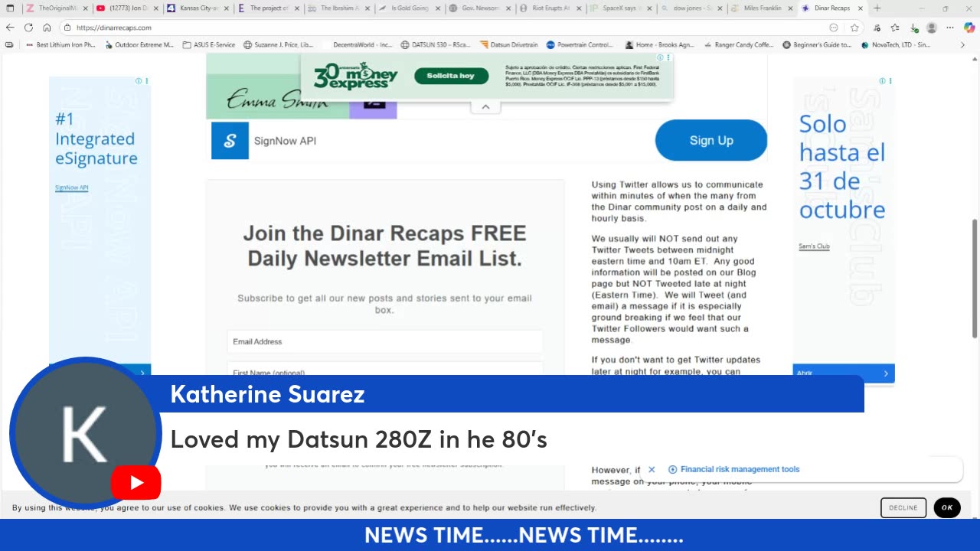Click the YouTube play logo overlay
This screenshot has height=551, width=980.
pyautogui.click(x=136, y=483)
